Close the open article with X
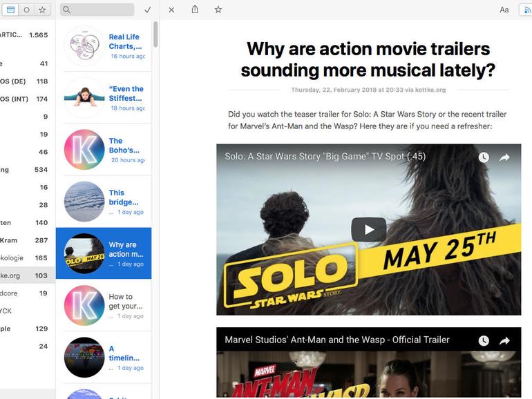This screenshot has width=532, height=399. click(171, 10)
